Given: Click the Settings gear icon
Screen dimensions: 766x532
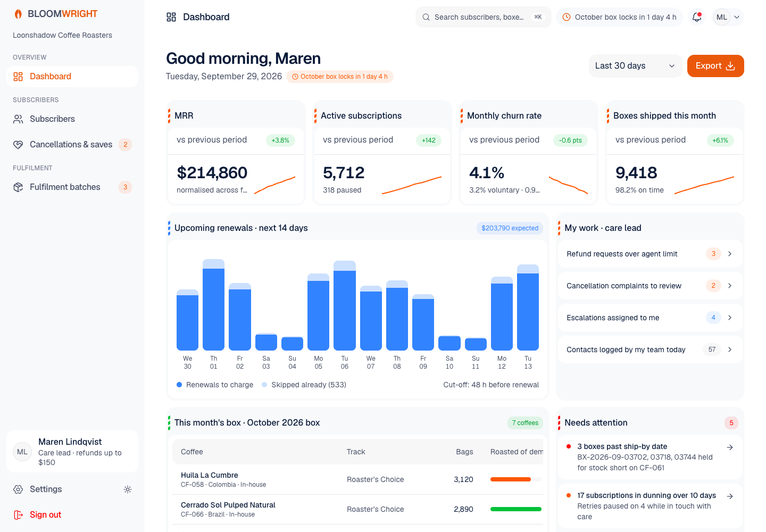Looking at the screenshot, I should click(x=18, y=489).
